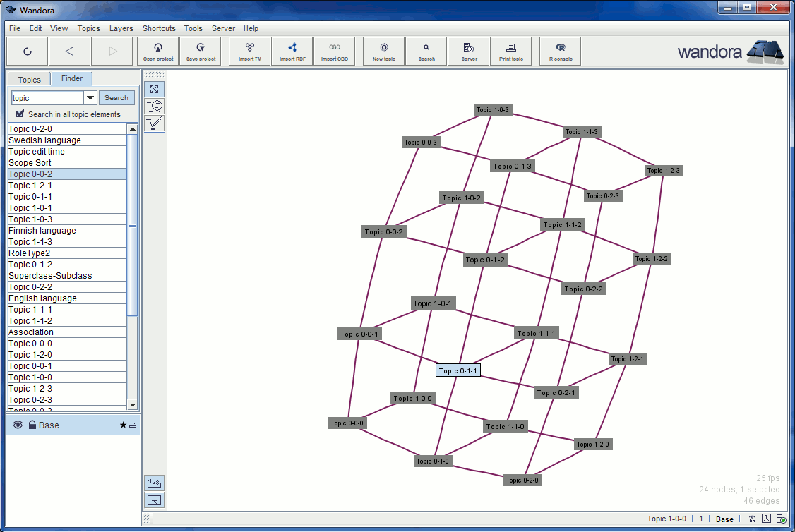
Task: Click the Import RDF toolbar icon
Action: (292, 51)
